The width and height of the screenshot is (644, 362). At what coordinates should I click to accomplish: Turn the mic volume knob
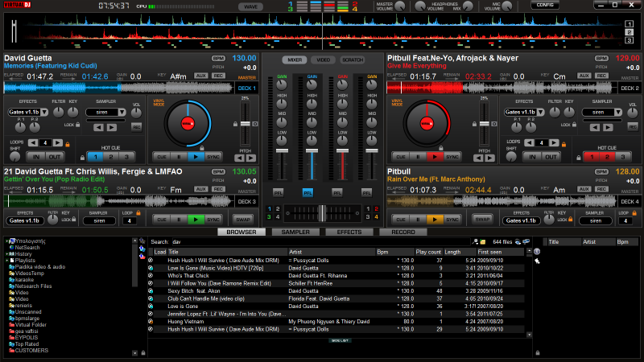click(507, 6)
